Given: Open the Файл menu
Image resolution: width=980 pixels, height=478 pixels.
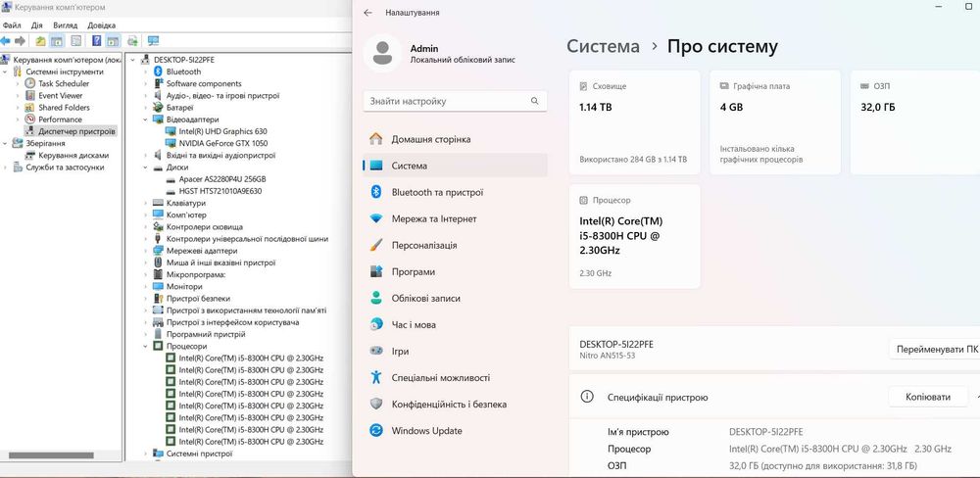Looking at the screenshot, I should 11,25.
